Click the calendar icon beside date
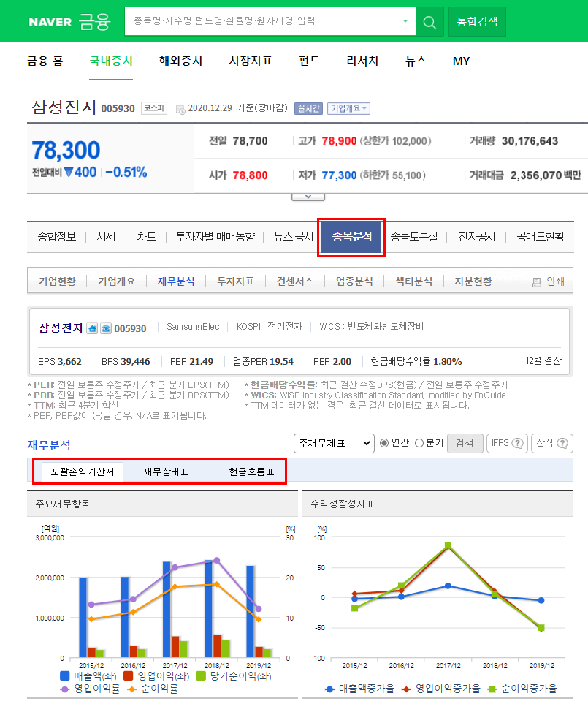 tap(180, 109)
